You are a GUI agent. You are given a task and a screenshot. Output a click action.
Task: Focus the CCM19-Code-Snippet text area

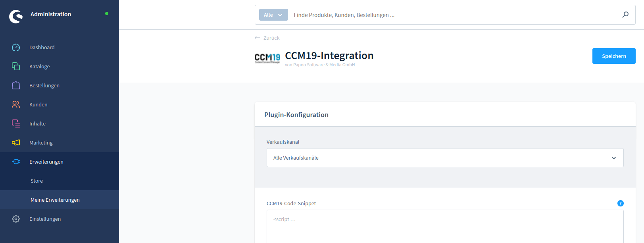(x=445, y=228)
